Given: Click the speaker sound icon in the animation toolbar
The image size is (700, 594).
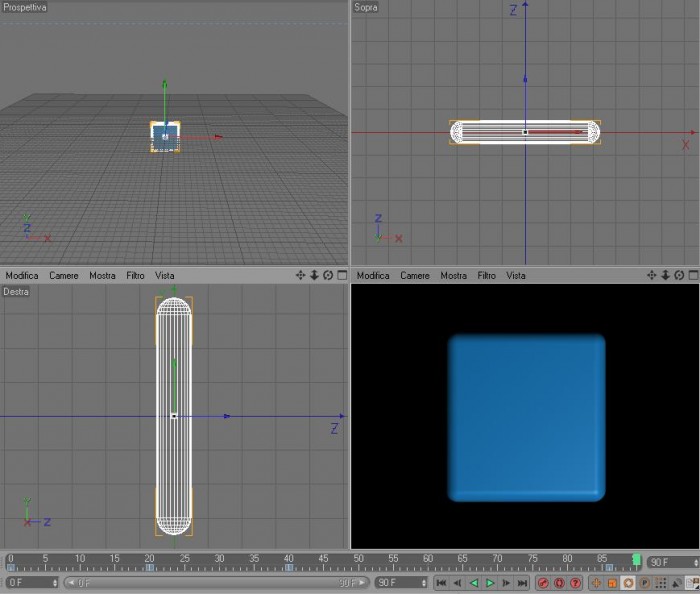Looking at the screenshot, I should point(677,583).
